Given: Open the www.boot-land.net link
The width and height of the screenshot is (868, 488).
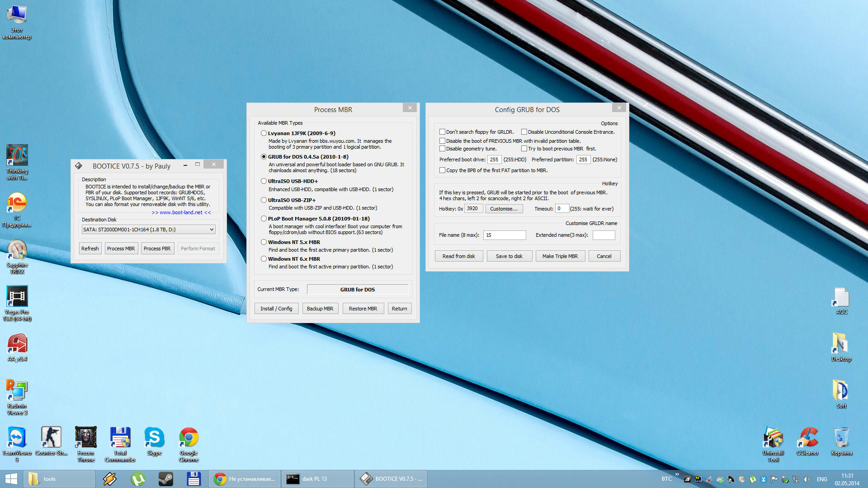Looking at the screenshot, I should coord(181,212).
